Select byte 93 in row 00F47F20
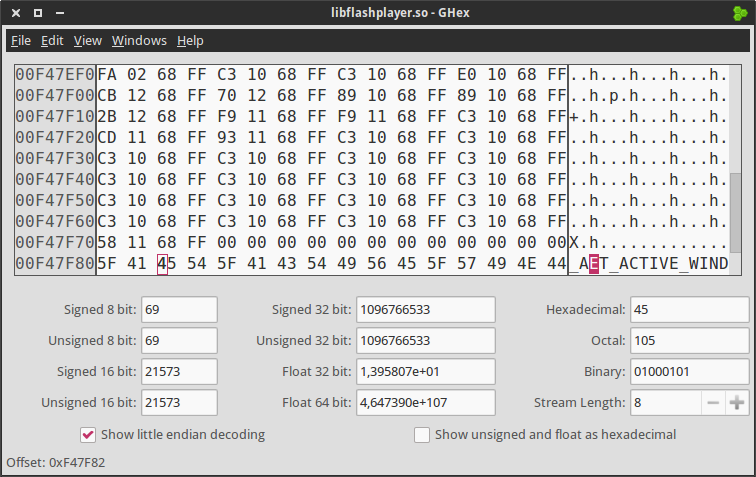The image size is (756, 477). point(227,137)
